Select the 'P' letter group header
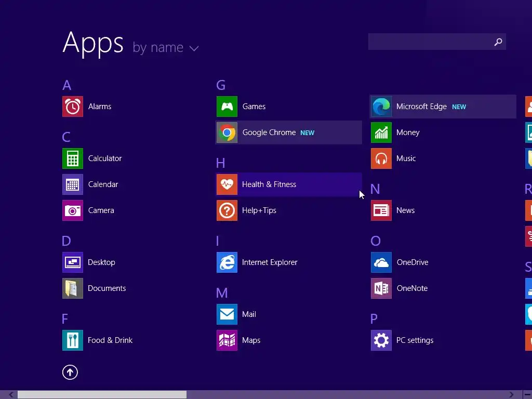The width and height of the screenshot is (532, 399). [x=374, y=318]
